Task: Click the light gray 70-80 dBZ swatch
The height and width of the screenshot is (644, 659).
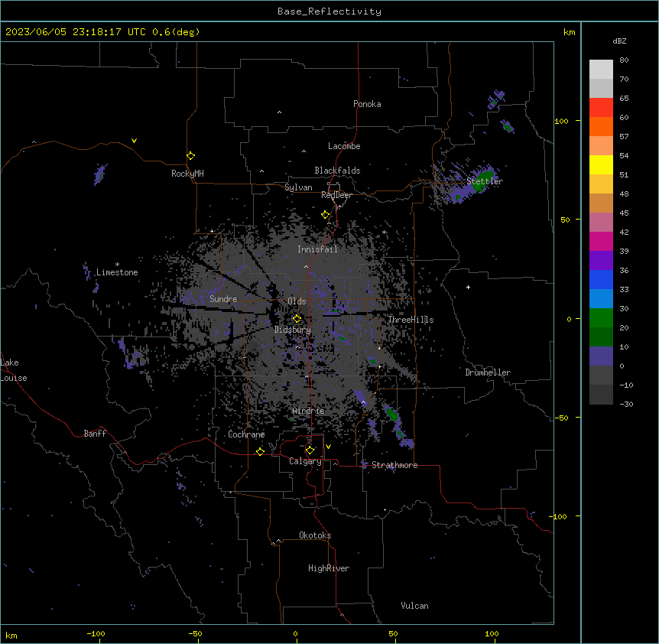Action: tap(601, 69)
